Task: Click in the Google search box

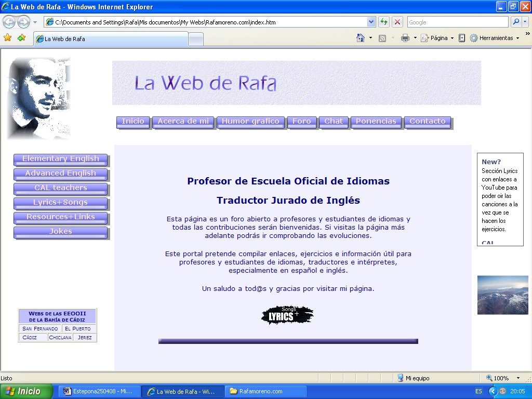Action: click(x=457, y=22)
